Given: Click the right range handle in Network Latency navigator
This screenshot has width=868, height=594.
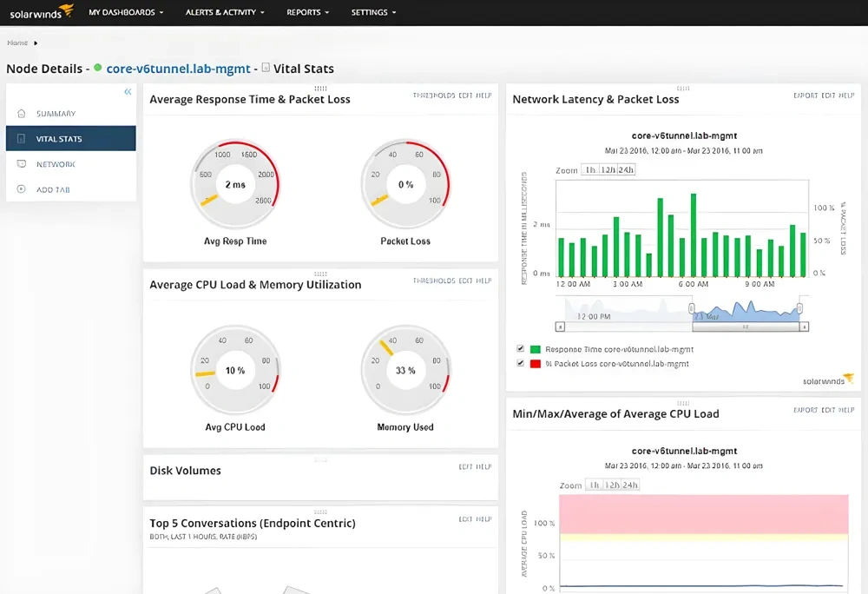Looking at the screenshot, I should [x=800, y=307].
